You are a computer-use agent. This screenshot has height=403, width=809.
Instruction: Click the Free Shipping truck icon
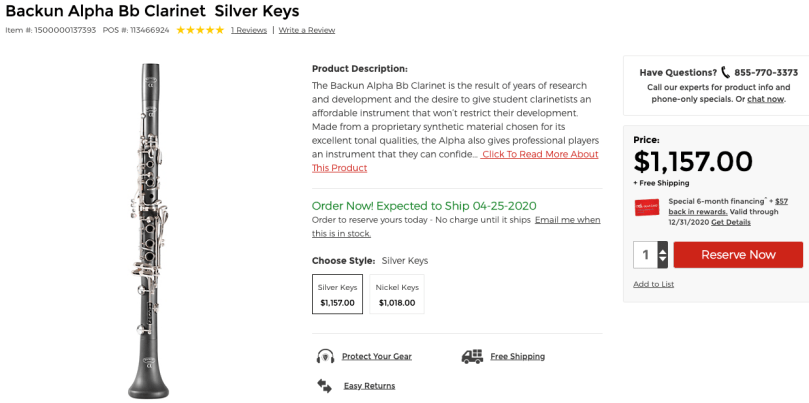(x=472, y=356)
